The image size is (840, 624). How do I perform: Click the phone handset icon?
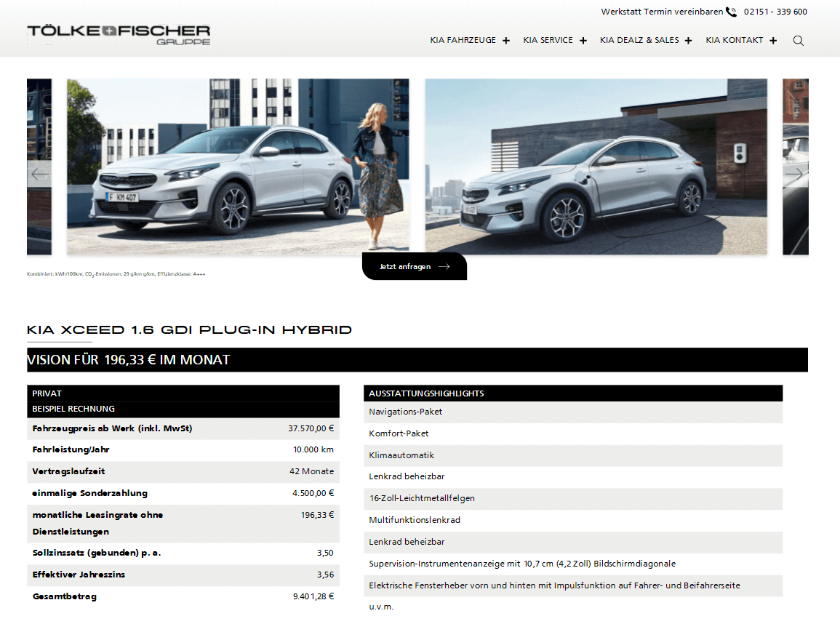click(731, 12)
